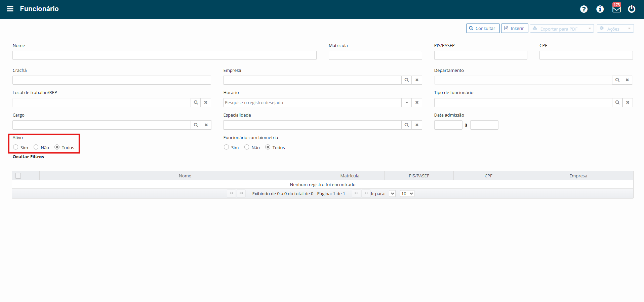Focus the Data admissão end date field
This screenshot has width=644, height=302.
coord(484,125)
